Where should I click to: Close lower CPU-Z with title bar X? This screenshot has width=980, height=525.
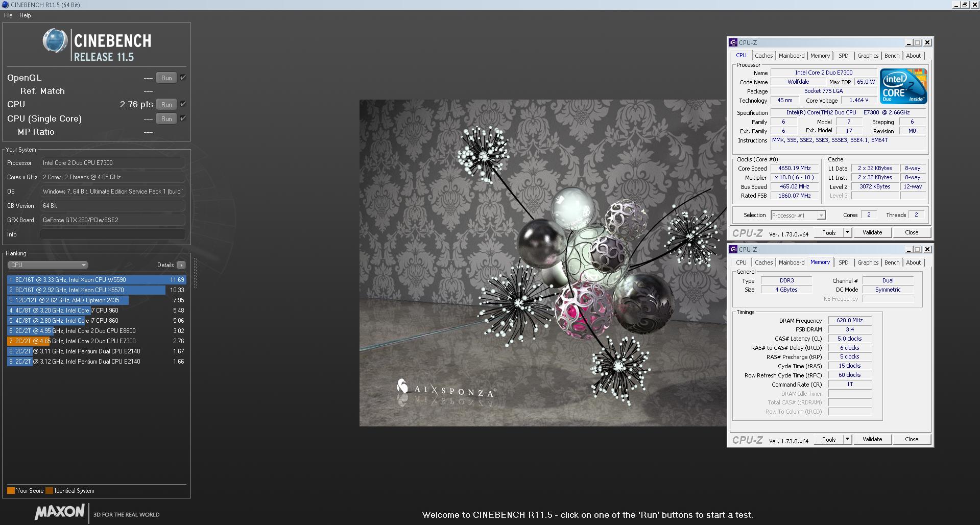pyautogui.click(x=927, y=250)
